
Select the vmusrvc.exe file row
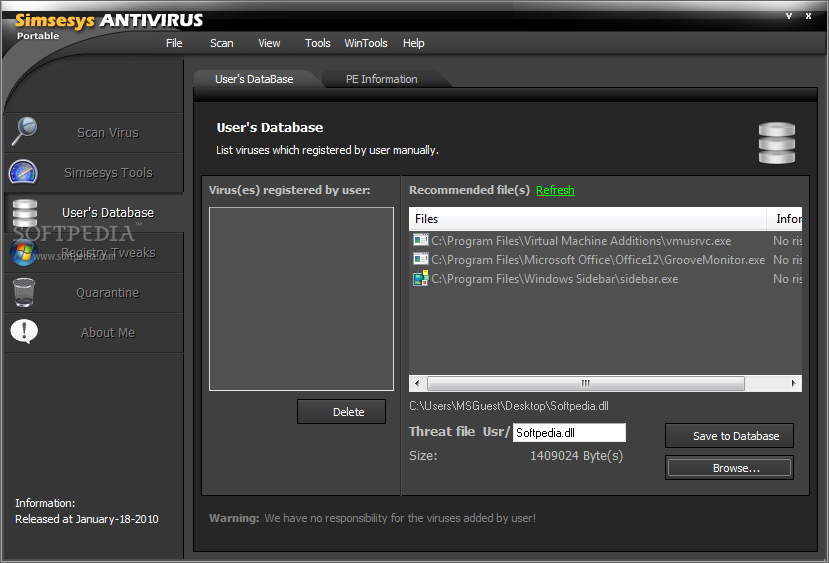coord(605,241)
